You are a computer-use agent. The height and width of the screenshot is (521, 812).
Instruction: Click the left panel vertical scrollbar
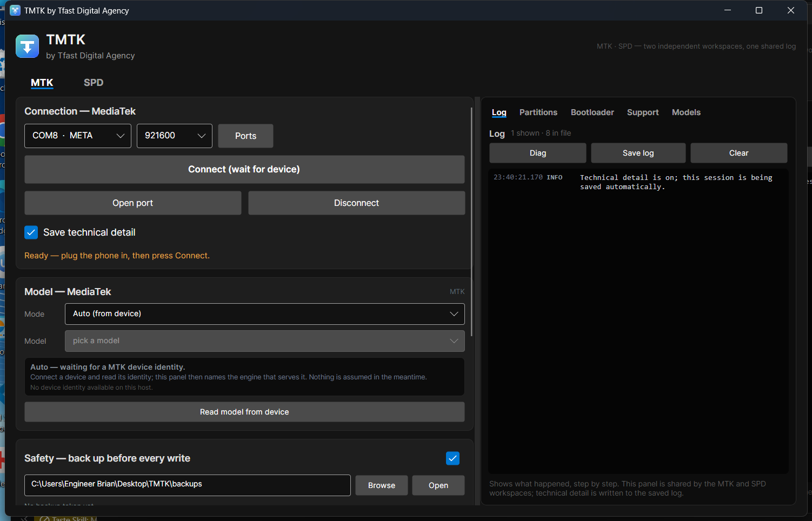472,222
